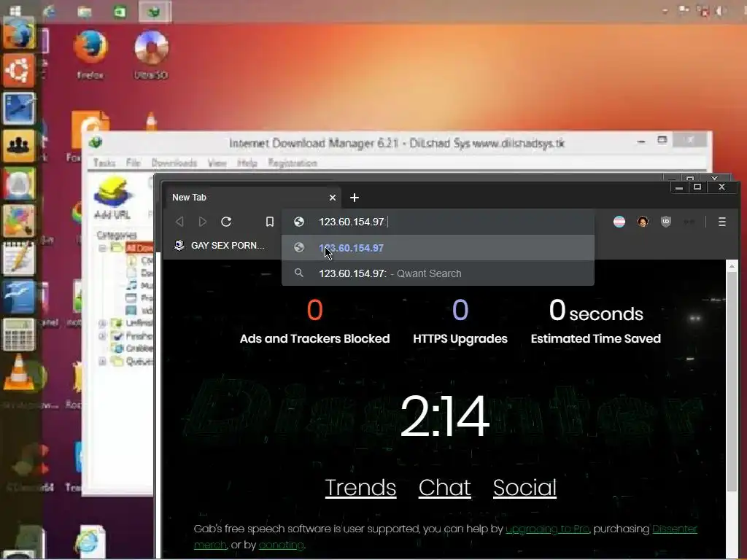
Task: Expand the Unfinished category node in IDM
Action: [102, 323]
